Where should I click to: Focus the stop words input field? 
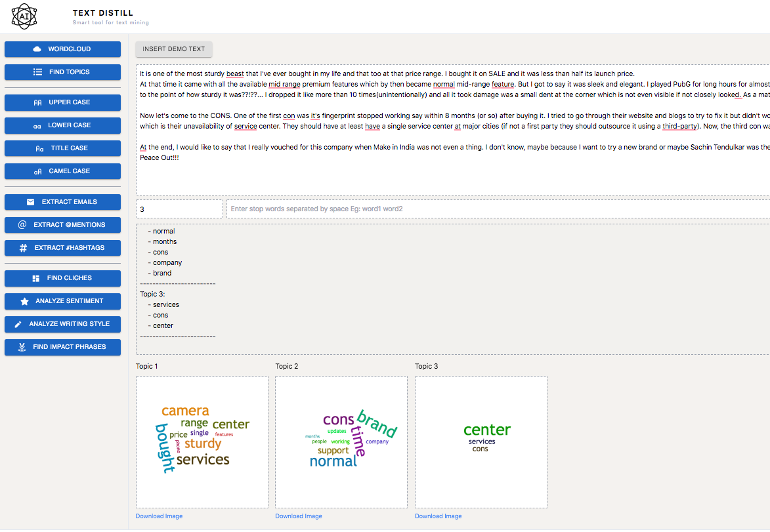coord(498,209)
